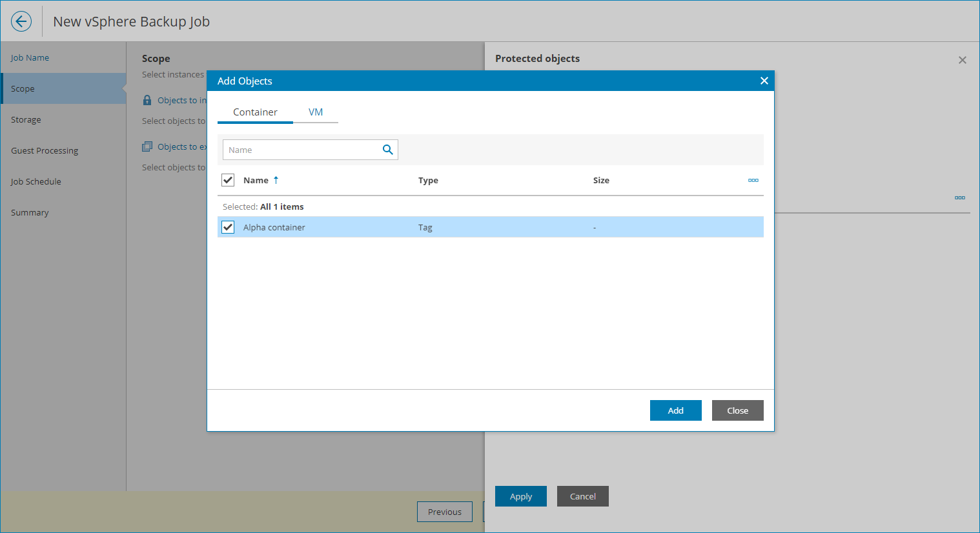Screen dimensions: 980x533
Task: Click Cancel in Protected objects panel
Action: tap(582, 496)
